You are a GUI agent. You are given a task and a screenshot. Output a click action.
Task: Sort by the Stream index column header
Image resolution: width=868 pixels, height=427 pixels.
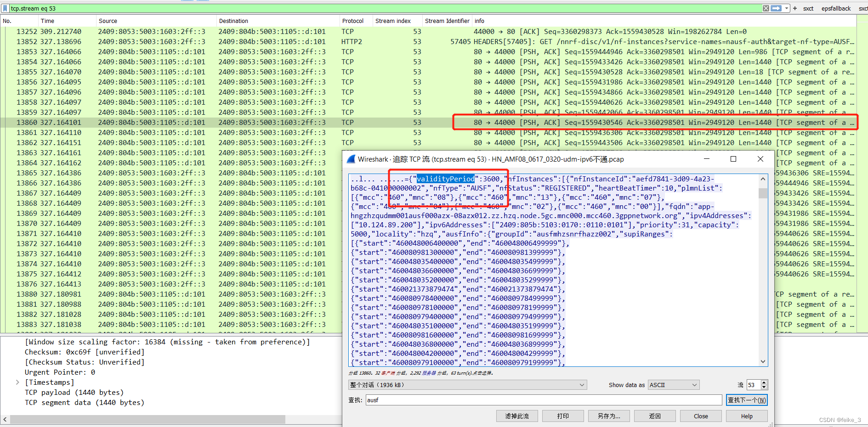397,21
